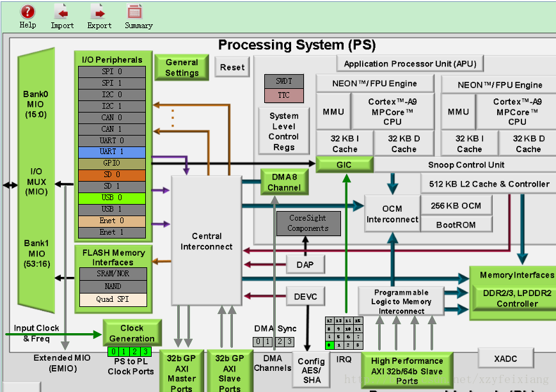Open the CoreSight Components block
Viewport: 556px width, 392px height.
tap(308, 223)
